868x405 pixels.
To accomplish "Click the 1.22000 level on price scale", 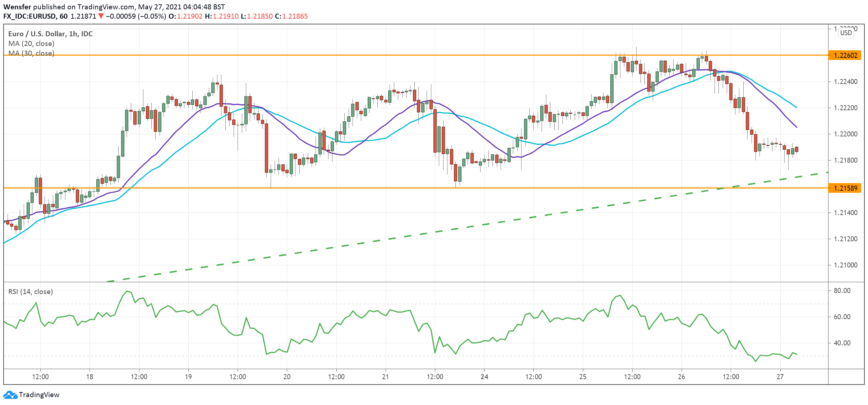I will [x=845, y=134].
